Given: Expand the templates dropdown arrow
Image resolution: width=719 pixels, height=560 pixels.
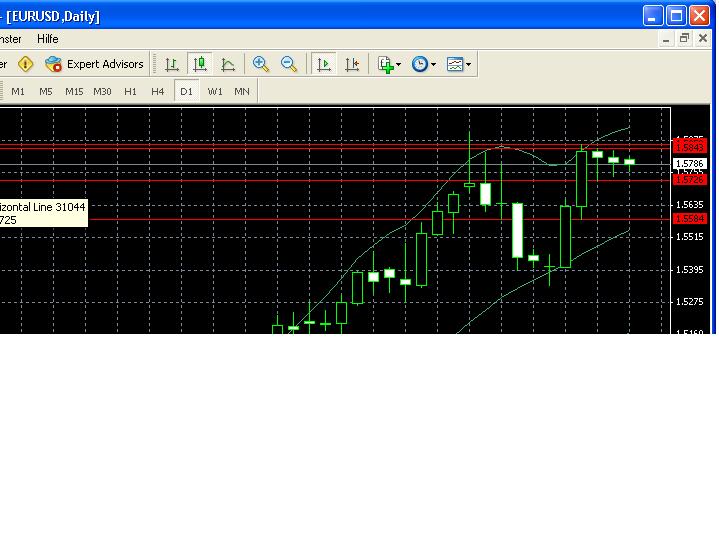Looking at the screenshot, I should tap(468, 64).
